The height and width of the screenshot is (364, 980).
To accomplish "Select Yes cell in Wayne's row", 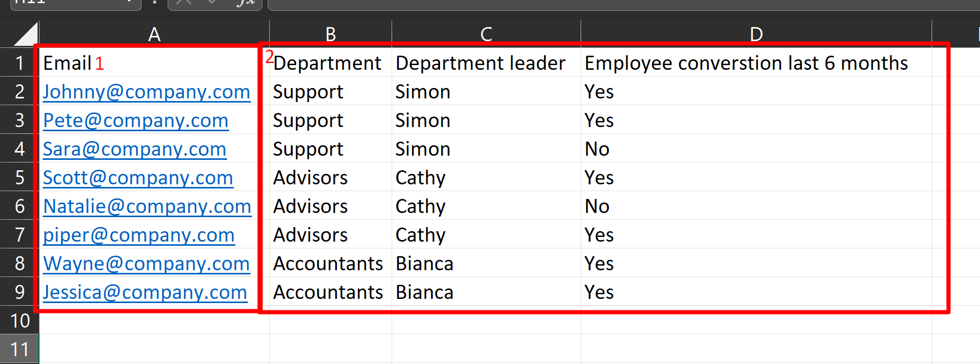I will (756, 263).
